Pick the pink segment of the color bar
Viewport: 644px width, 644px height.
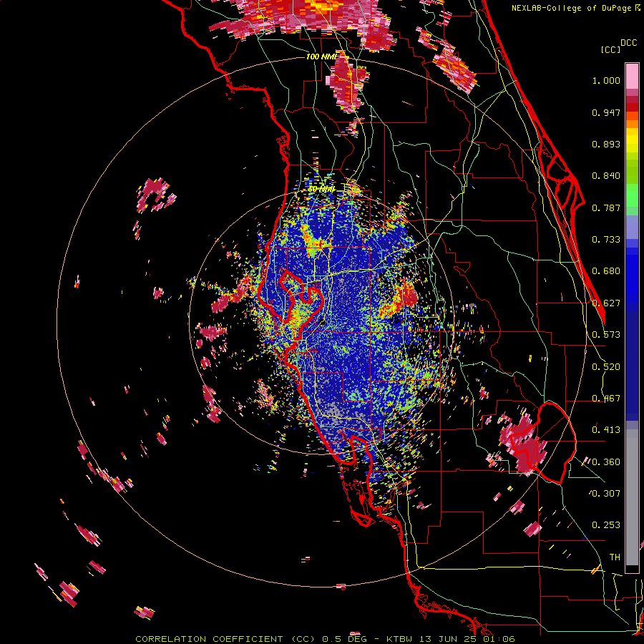coord(632,76)
